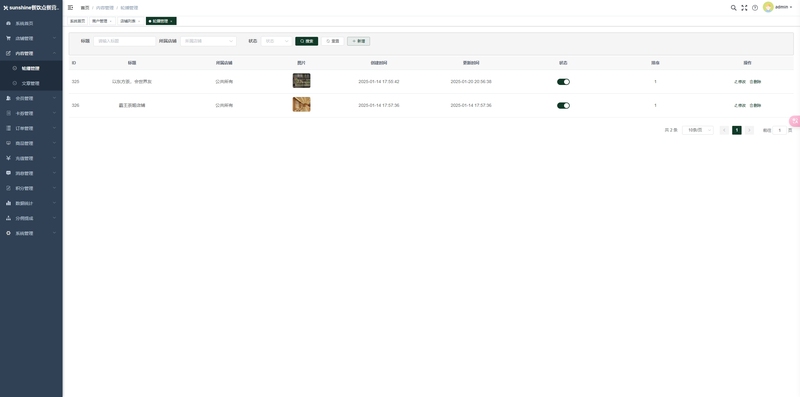
Task: Click the bar chart sidebar icon
Action: click(x=8, y=203)
